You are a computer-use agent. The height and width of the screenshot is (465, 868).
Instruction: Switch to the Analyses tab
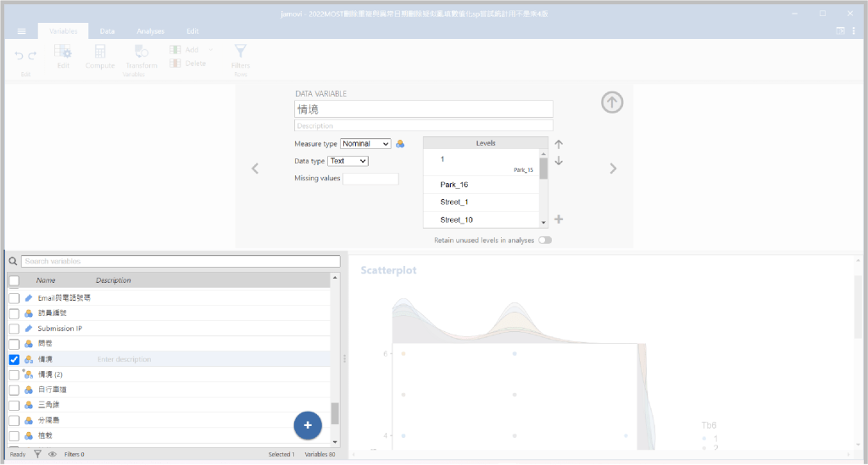(x=151, y=31)
